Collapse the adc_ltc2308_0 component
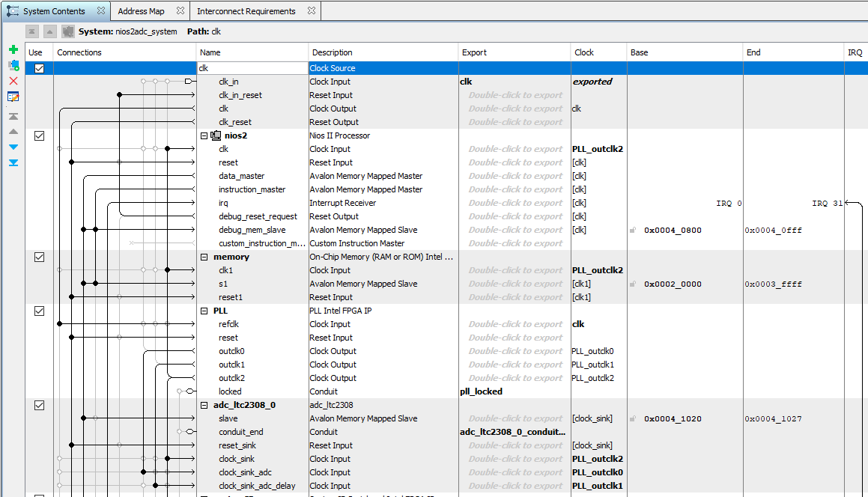Image resolution: width=868 pixels, height=497 pixels. click(204, 405)
